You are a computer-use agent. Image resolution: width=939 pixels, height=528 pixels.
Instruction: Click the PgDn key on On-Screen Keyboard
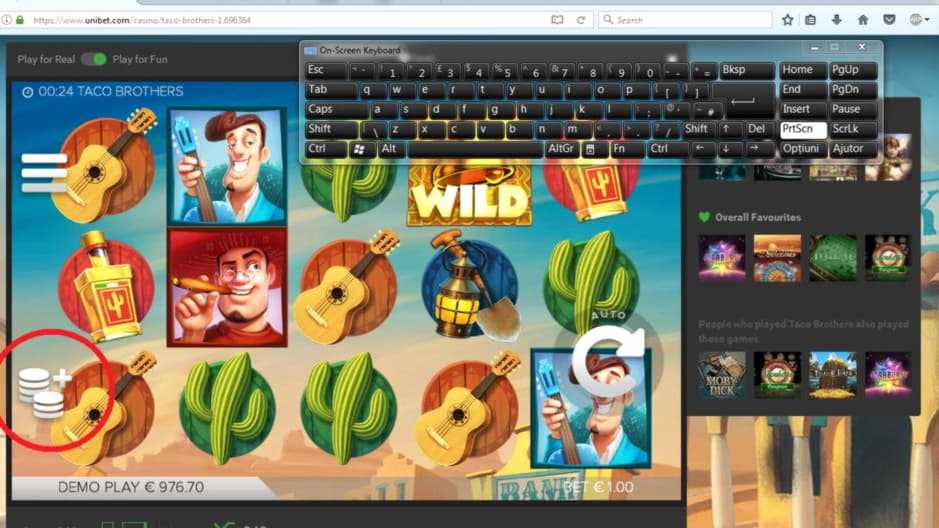coord(853,90)
